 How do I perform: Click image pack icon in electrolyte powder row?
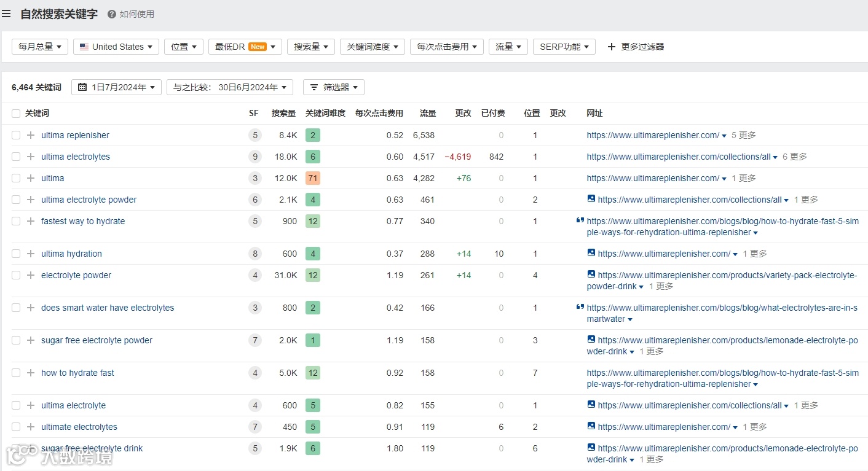[591, 274]
